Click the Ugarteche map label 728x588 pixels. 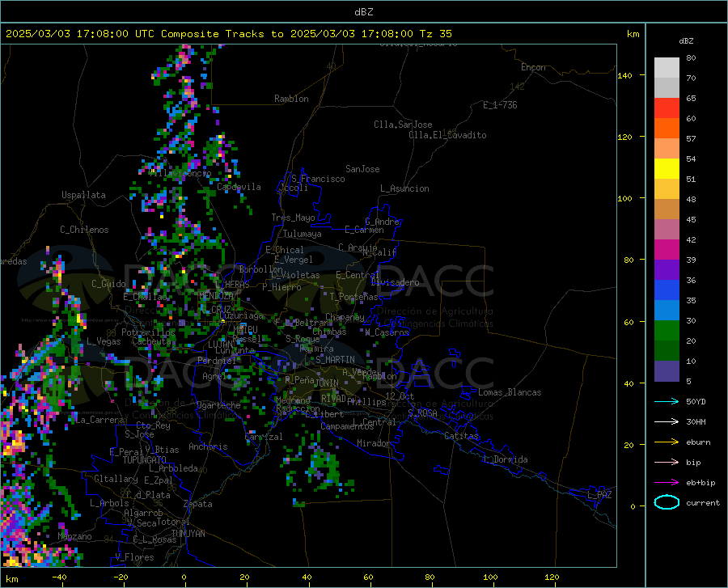tap(218, 405)
